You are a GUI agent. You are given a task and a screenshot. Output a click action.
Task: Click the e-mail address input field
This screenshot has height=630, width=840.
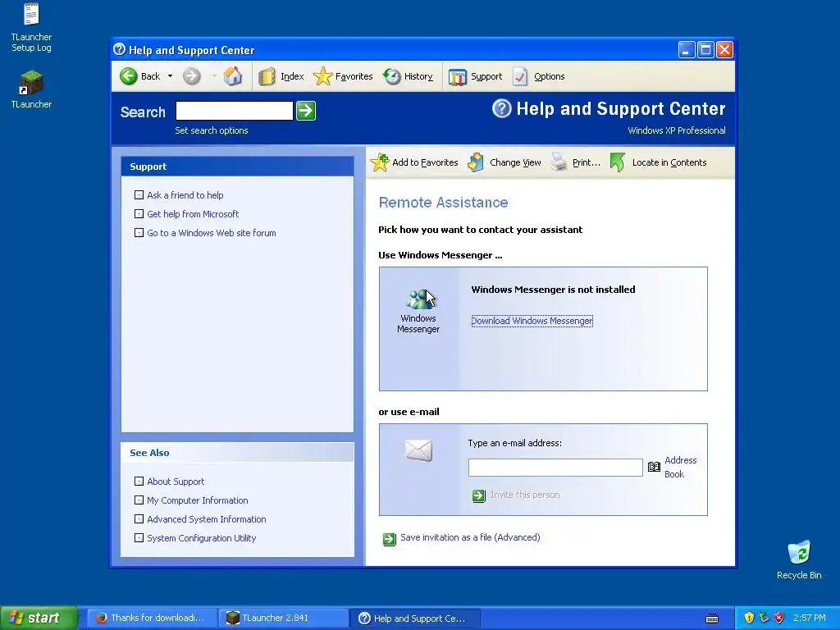pyautogui.click(x=555, y=467)
